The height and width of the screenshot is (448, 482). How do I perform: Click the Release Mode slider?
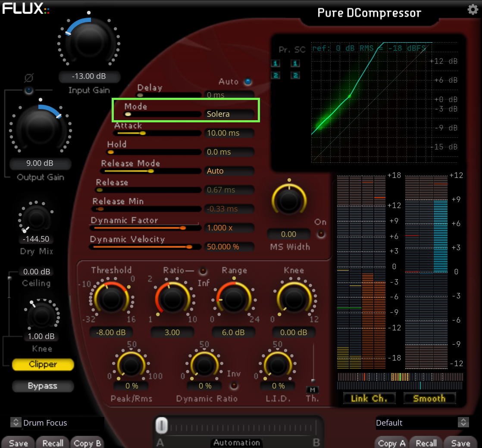point(150,171)
